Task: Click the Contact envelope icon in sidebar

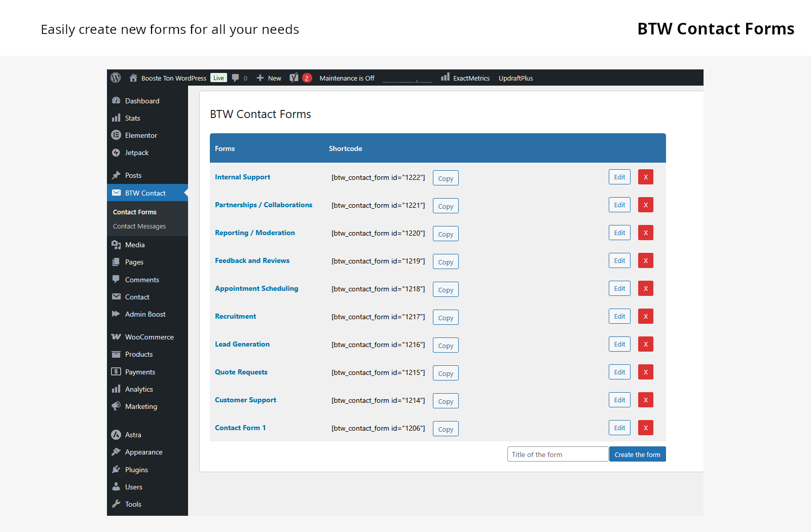Action: coord(116,296)
